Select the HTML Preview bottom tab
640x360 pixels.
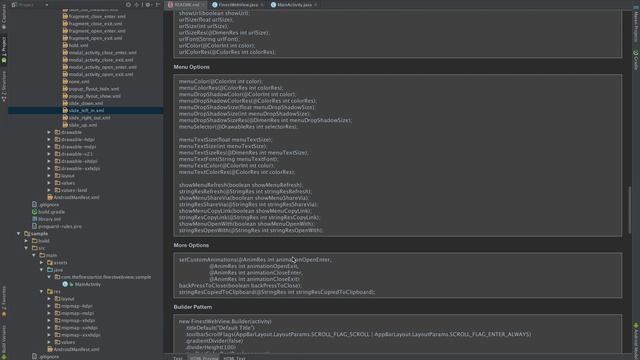coord(204,358)
